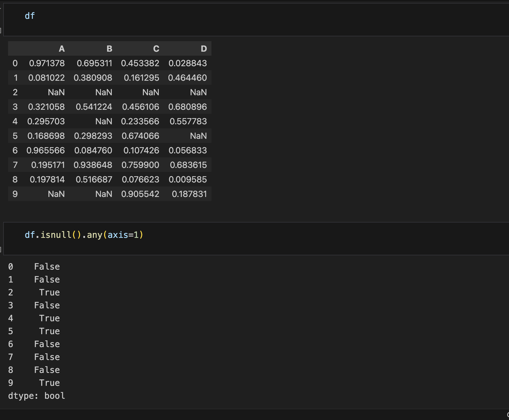Image resolution: width=509 pixels, height=420 pixels.
Task: Click cell value 0.938648
Action: [93, 165]
